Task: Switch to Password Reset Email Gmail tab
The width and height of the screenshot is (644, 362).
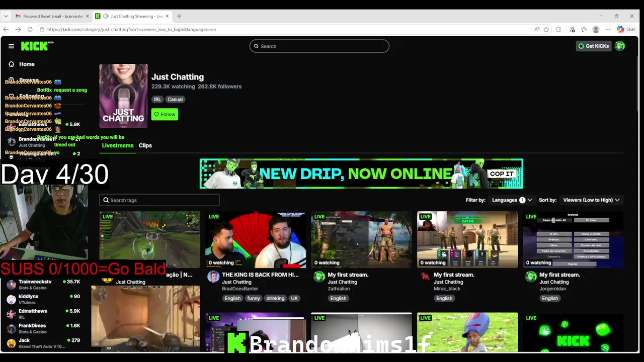Action: tap(52, 16)
